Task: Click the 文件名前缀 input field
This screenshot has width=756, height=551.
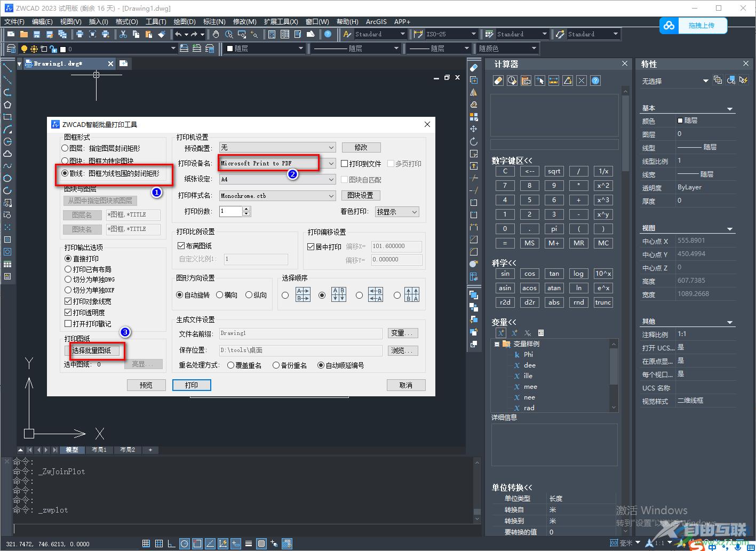Action: pos(301,333)
